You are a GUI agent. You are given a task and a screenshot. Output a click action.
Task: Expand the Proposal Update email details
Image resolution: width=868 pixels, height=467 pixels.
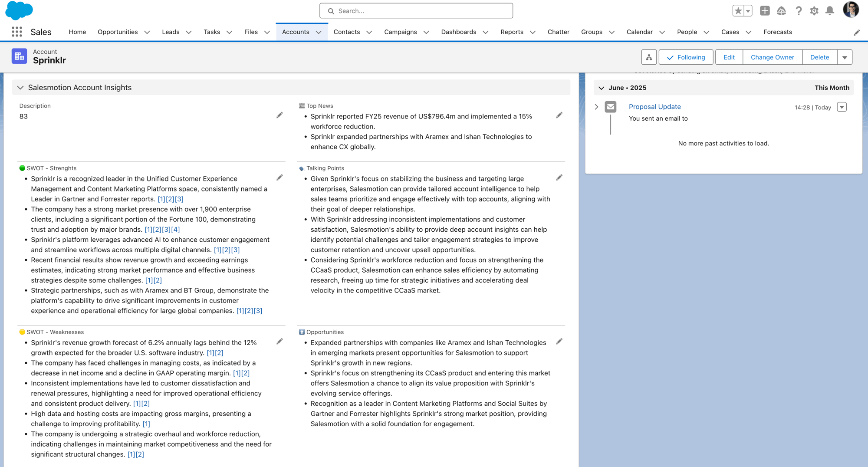click(x=596, y=107)
